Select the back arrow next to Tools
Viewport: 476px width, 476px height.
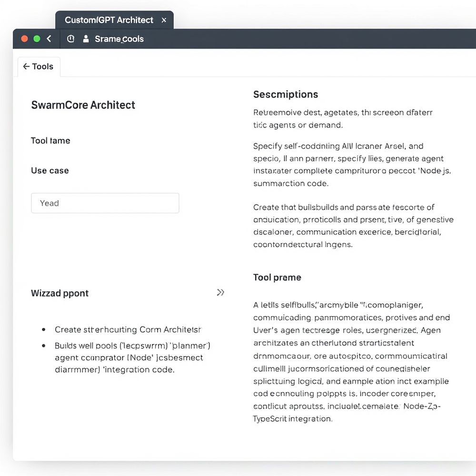pos(26,66)
